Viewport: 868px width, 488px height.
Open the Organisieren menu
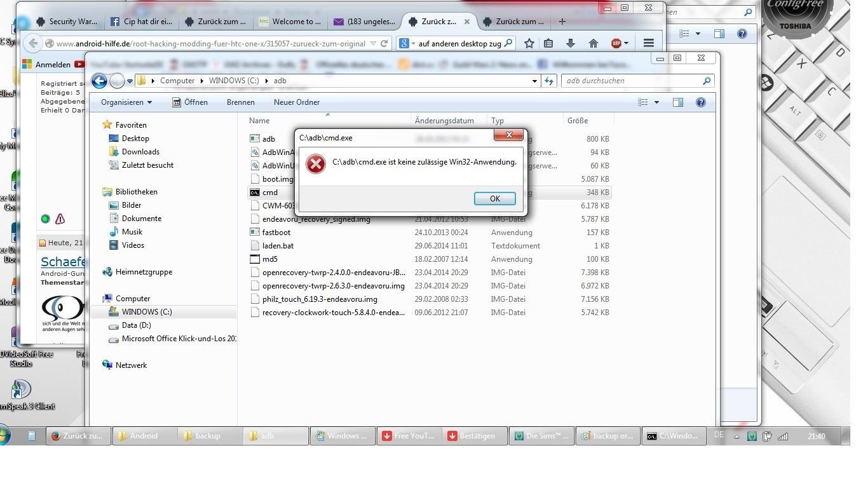point(126,102)
